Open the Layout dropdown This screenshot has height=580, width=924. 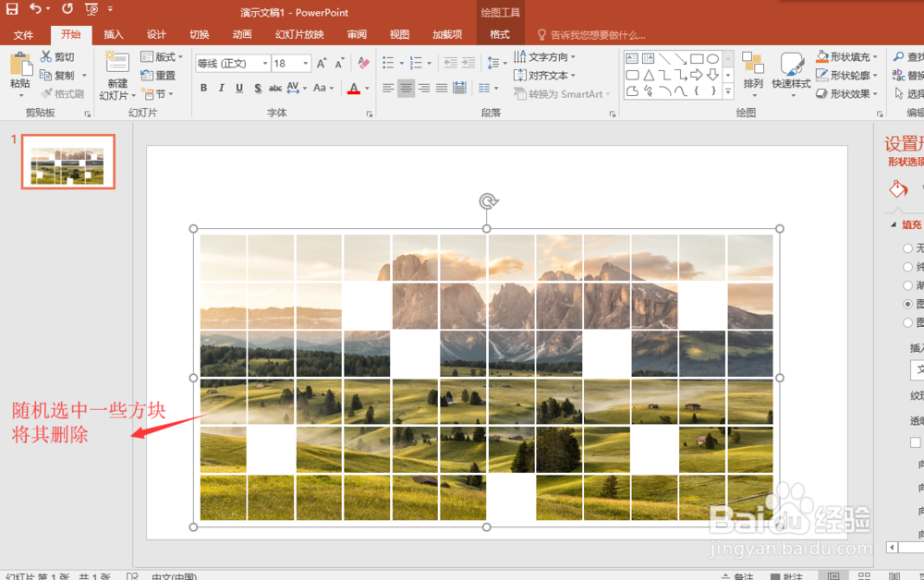pos(162,56)
